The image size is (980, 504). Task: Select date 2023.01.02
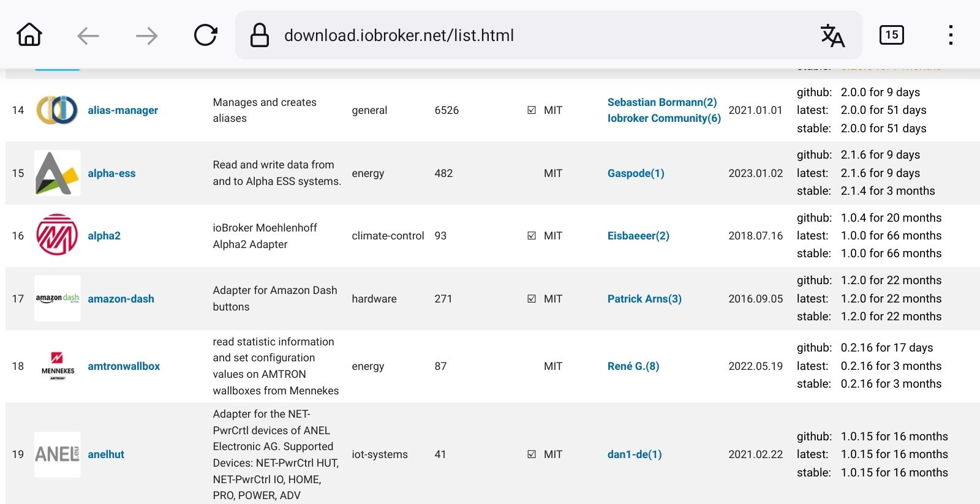(755, 173)
